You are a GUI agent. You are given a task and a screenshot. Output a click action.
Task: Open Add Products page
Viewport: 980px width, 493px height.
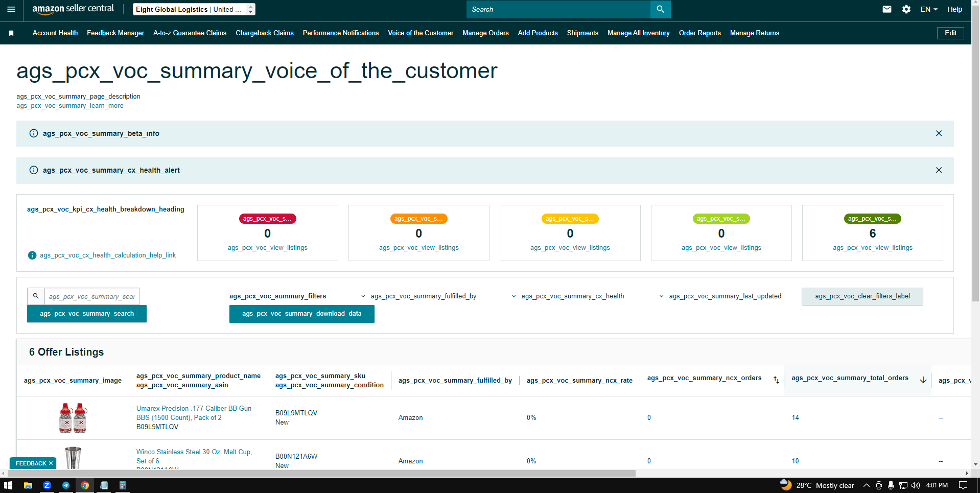click(x=538, y=33)
